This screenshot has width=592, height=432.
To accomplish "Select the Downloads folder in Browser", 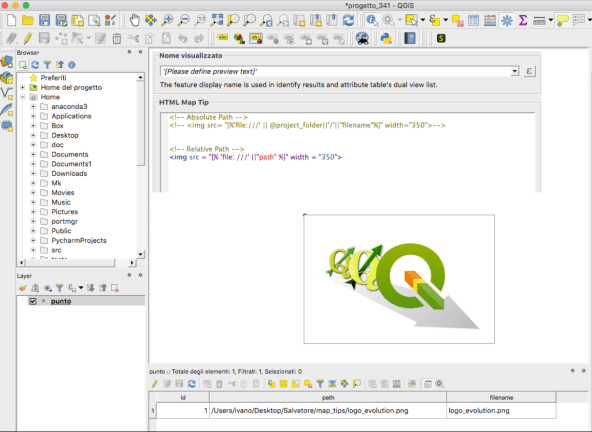I will coord(69,173).
